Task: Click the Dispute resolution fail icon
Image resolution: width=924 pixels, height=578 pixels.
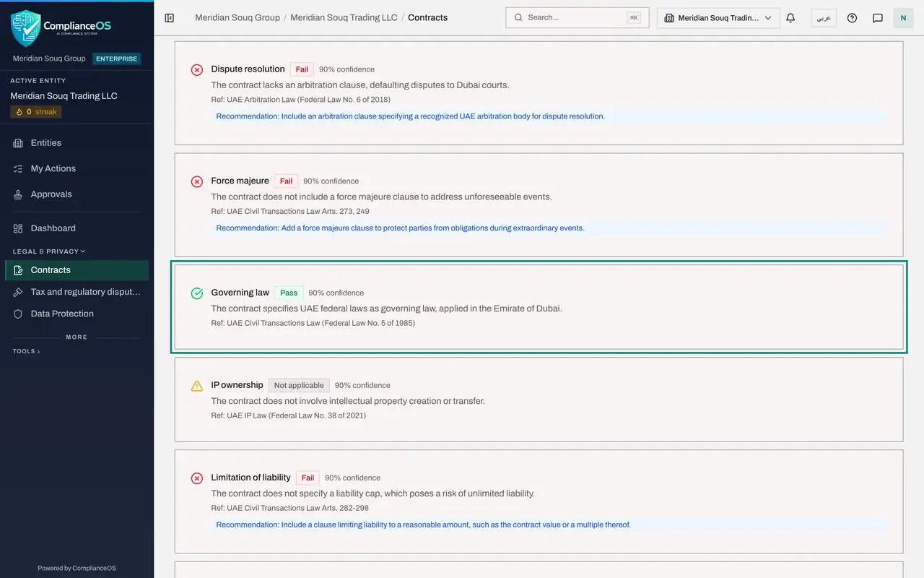Action: [197, 70]
